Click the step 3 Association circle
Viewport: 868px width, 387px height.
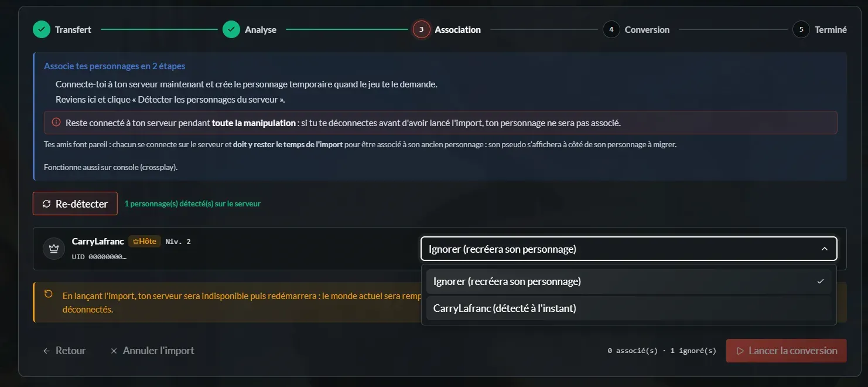pyautogui.click(x=421, y=29)
